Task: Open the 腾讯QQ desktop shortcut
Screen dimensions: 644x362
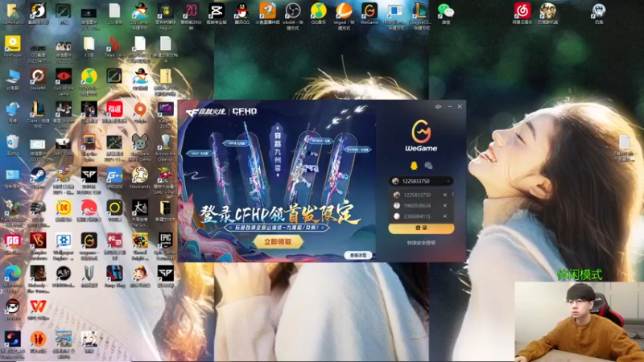Action: coord(242,14)
